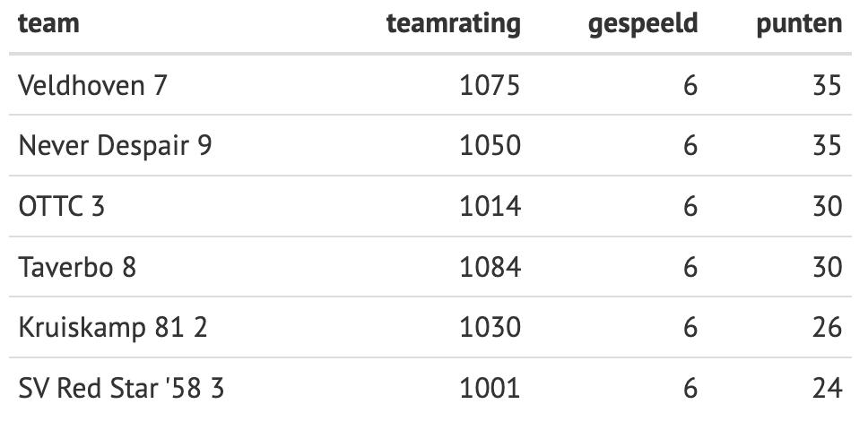
Task: Select the Kruiskamp 81 2 team
Action: tap(113, 328)
